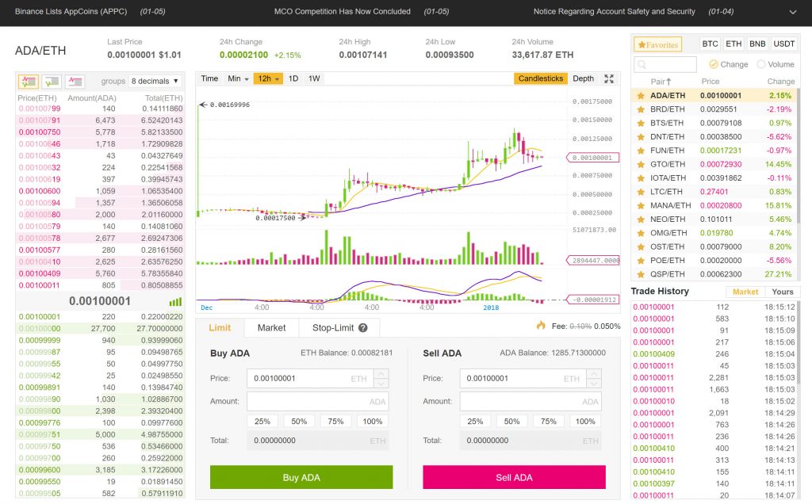Switch to the Stop-Limit order tab
This screenshot has height=504, width=812.
(x=339, y=327)
